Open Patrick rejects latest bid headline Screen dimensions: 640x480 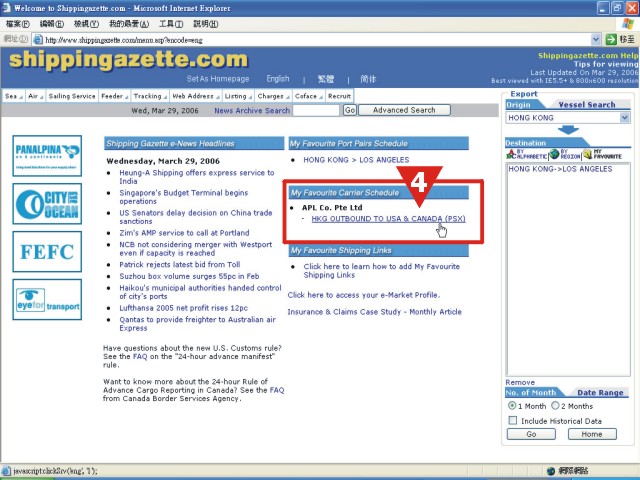pyautogui.click(x=180, y=264)
